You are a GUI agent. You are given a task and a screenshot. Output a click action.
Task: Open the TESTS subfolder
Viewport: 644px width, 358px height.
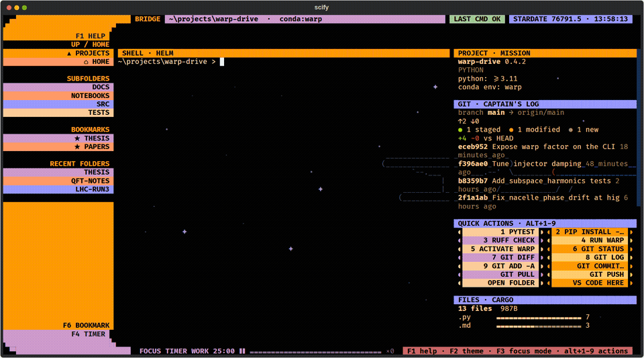tap(58, 113)
